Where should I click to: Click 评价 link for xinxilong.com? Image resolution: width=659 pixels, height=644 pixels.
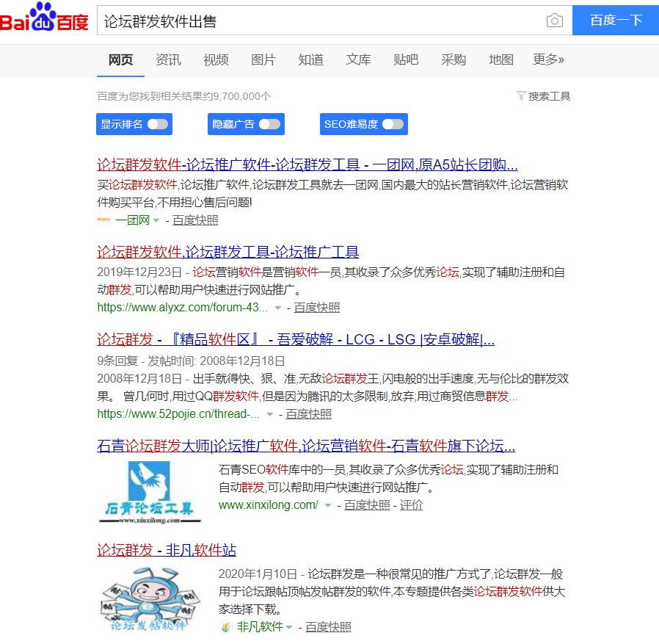[411, 504]
